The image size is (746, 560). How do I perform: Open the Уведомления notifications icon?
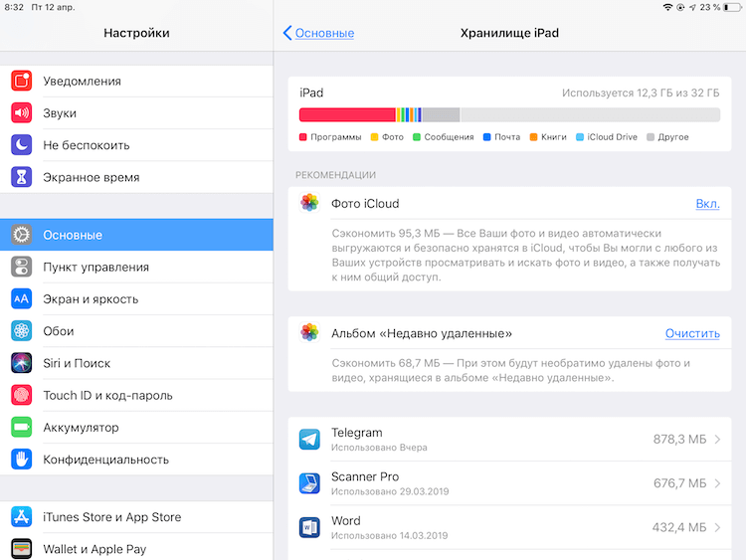coord(22,81)
